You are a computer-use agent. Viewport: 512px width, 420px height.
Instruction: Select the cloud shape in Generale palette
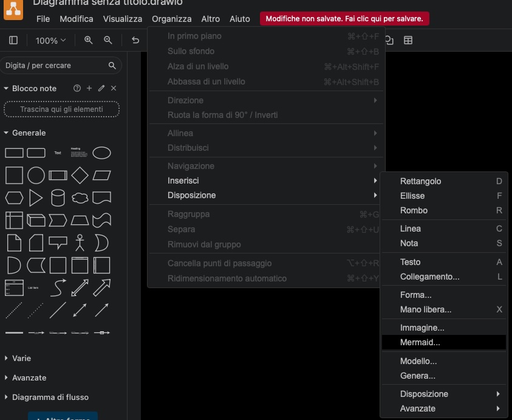[80, 198]
